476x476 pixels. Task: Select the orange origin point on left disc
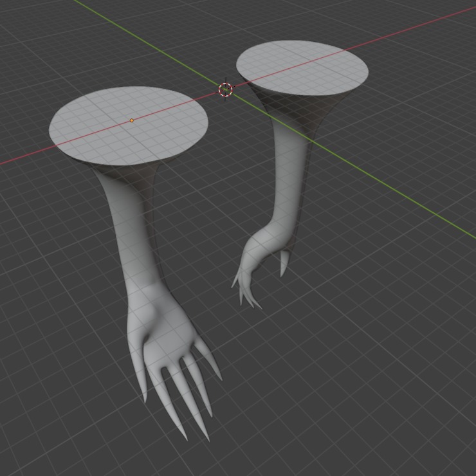(x=131, y=120)
